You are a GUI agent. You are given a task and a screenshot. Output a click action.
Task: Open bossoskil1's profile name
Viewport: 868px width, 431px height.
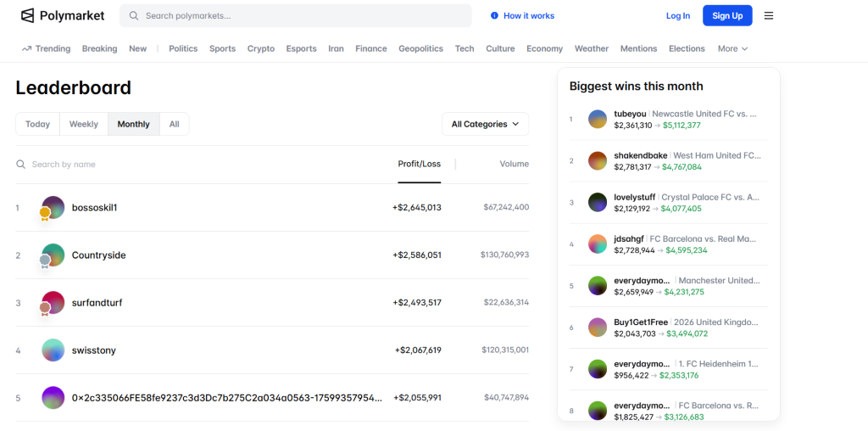coord(95,208)
